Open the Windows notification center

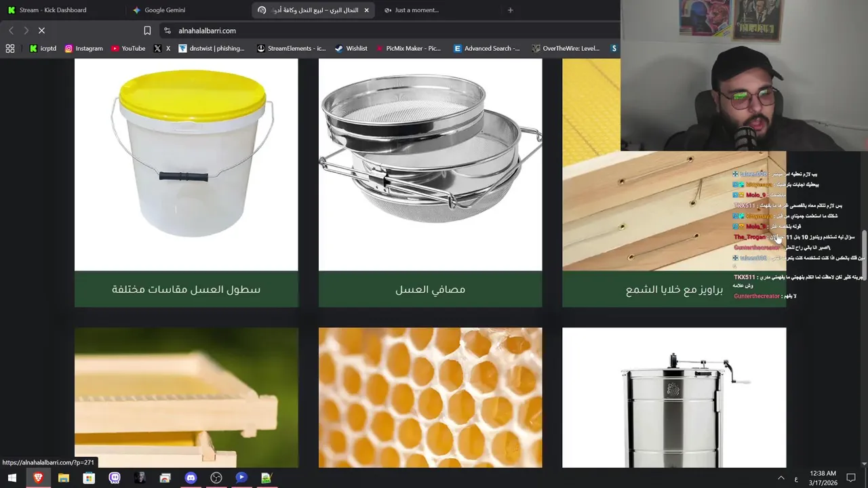pos(851,478)
